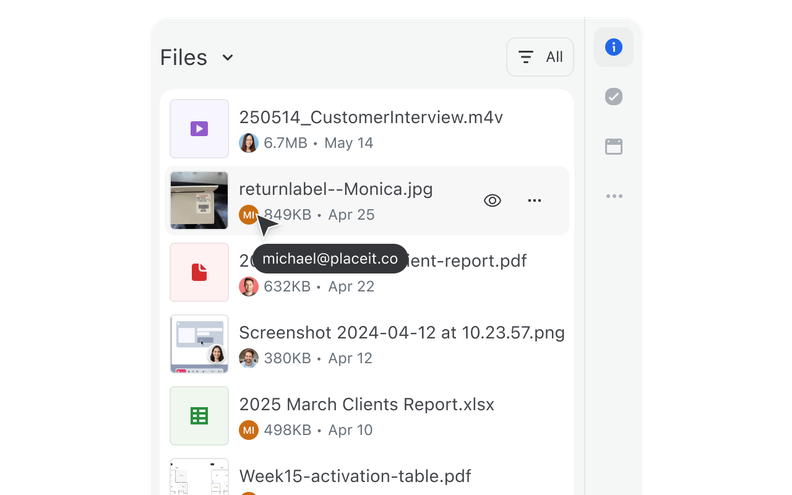Open returnlabel--Monica.jpg file name
Screen dimensions: 792x495
pyautogui.click(x=336, y=189)
